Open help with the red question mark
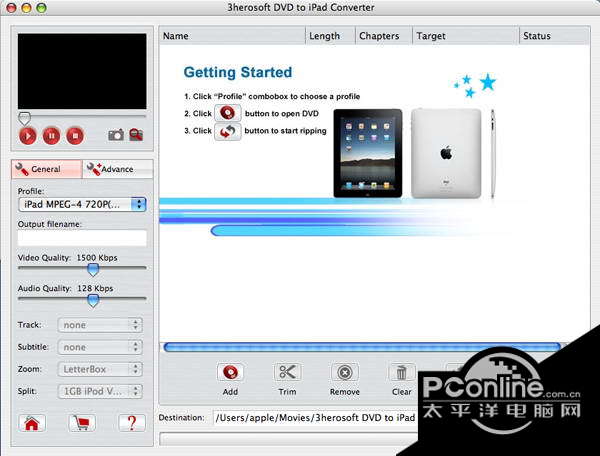The image size is (600, 456). tap(132, 423)
